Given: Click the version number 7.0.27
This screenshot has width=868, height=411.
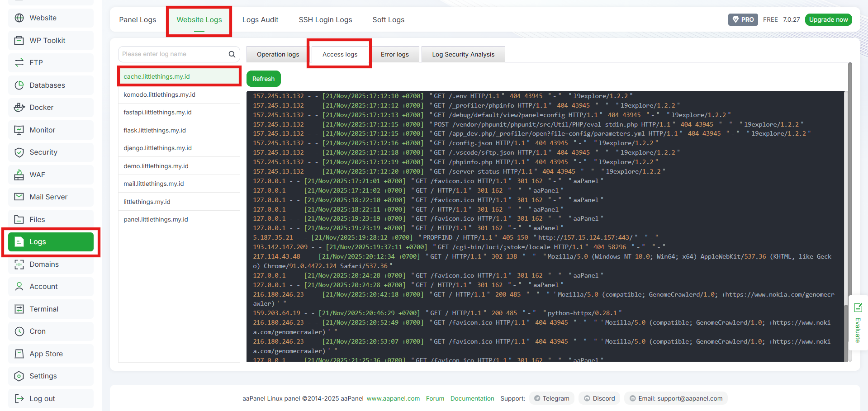Looking at the screenshot, I should [792, 19].
